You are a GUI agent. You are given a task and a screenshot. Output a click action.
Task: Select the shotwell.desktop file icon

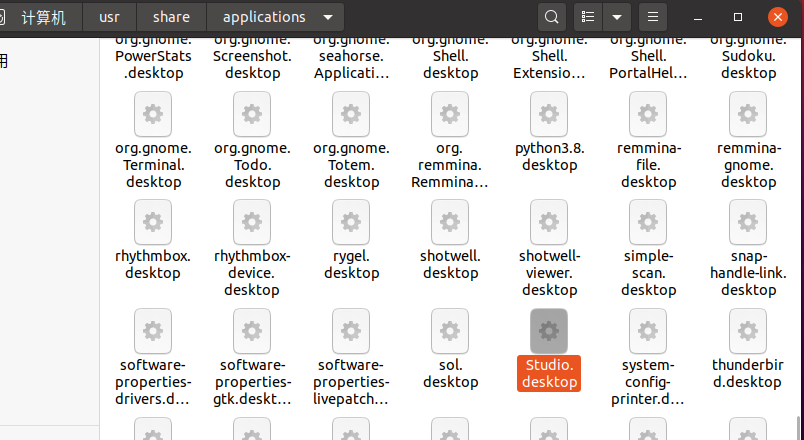tap(450, 222)
